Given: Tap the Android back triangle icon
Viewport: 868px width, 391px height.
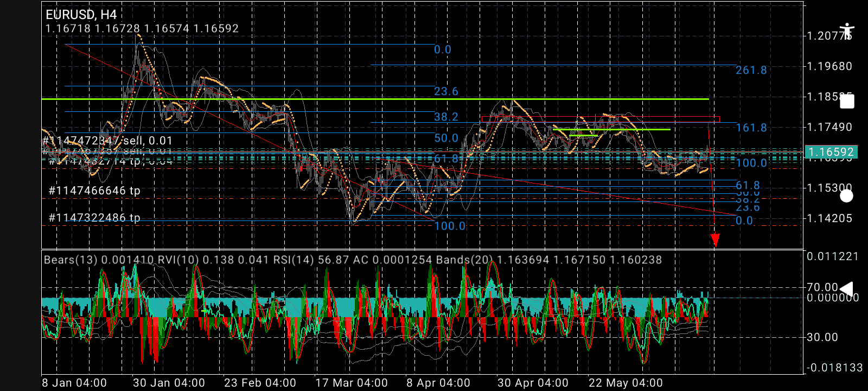Looking at the screenshot, I should (x=846, y=289).
